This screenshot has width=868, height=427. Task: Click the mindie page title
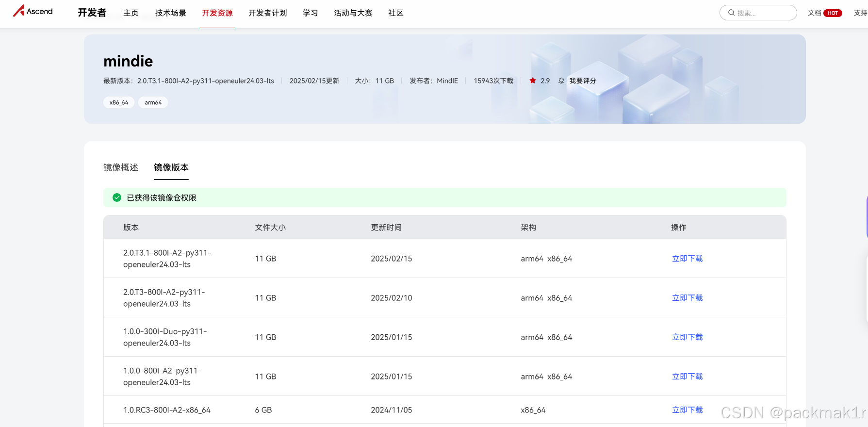[128, 61]
